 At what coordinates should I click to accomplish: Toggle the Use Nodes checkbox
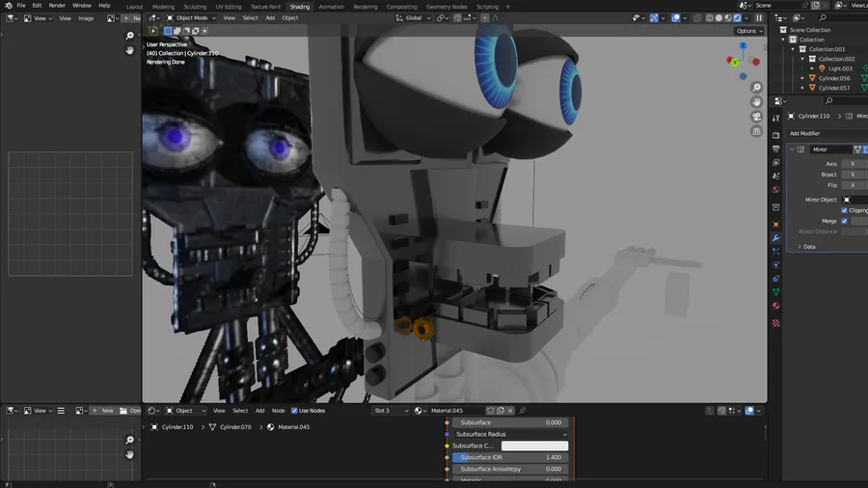(294, 411)
